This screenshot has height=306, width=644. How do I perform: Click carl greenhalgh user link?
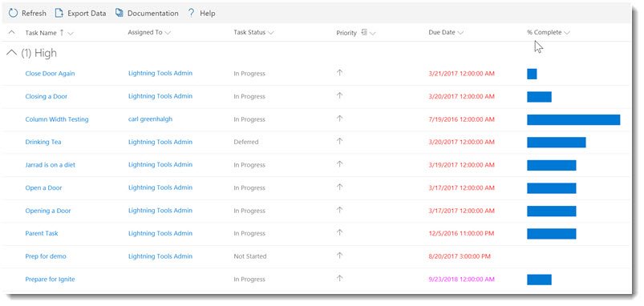[150, 119]
